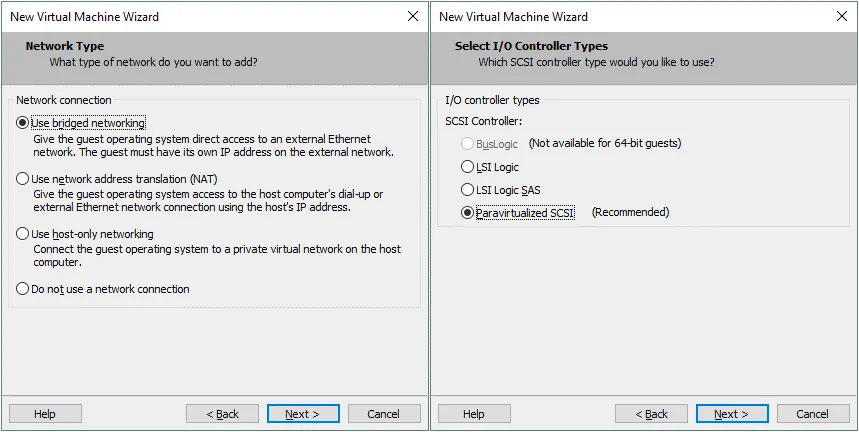Viewport: 859px width, 432px height.
Task: Go Back from the Network Type page
Action: [223, 414]
